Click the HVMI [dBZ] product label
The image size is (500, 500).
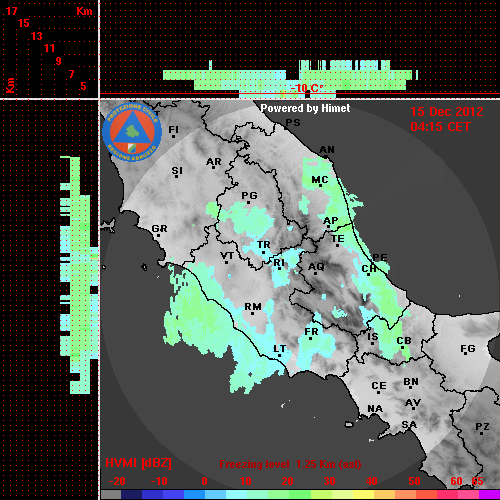[138, 463]
